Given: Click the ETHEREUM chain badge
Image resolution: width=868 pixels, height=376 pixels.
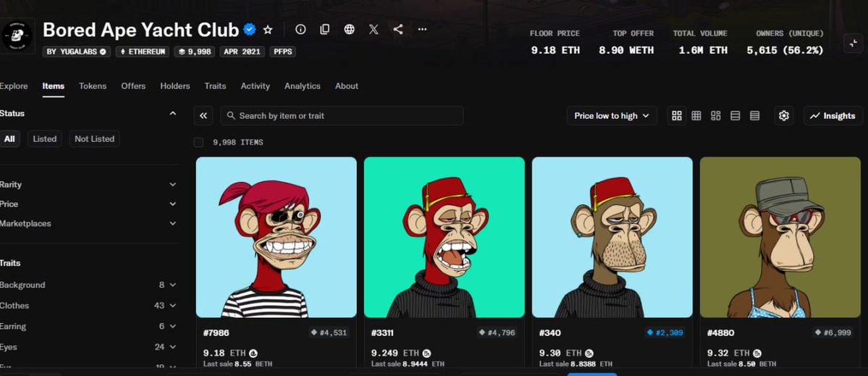Looking at the screenshot, I should tap(143, 51).
